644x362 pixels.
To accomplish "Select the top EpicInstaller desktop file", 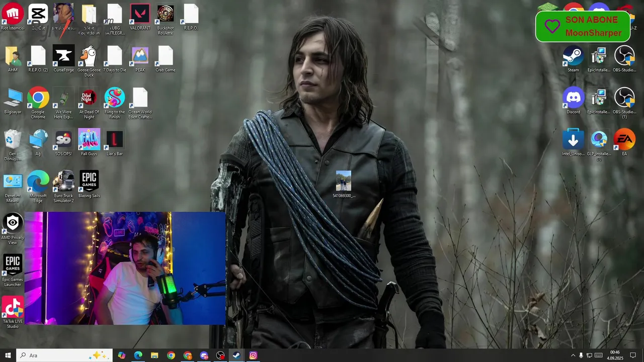I will point(599,56).
